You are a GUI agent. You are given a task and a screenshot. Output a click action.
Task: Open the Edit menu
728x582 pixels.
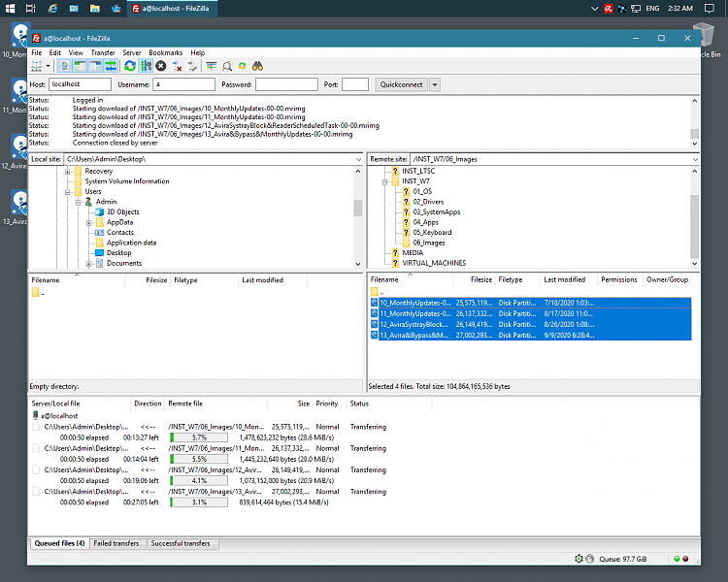55,53
